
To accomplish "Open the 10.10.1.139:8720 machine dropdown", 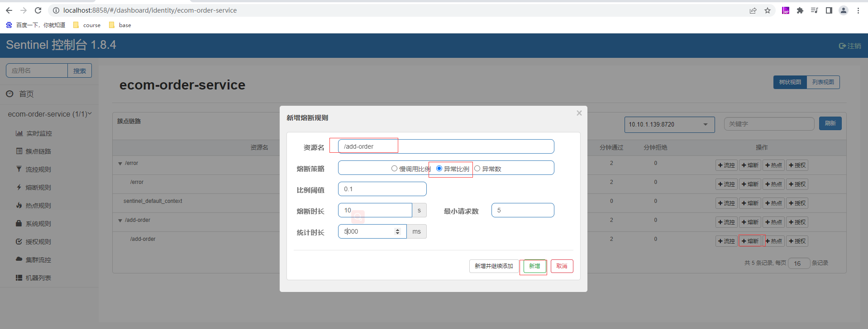I will (669, 124).
